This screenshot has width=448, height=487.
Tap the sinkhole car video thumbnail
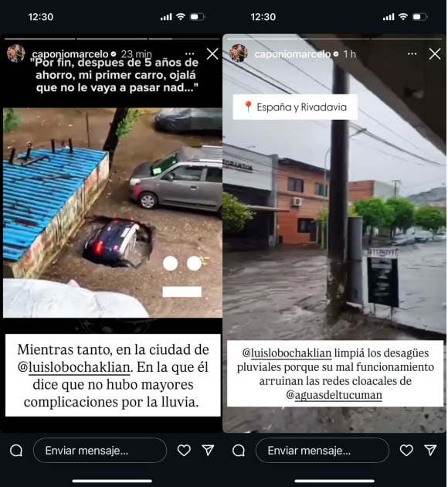click(x=113, y=213)
